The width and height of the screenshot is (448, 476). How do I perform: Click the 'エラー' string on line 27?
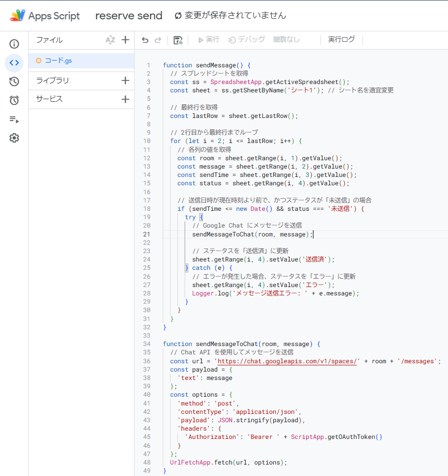315,285
